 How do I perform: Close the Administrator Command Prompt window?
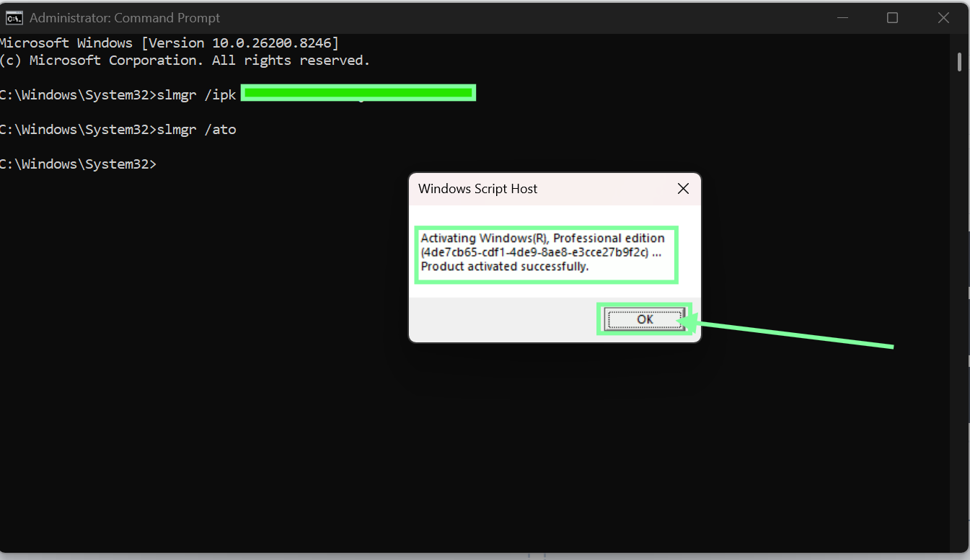(x=943, y=18)
